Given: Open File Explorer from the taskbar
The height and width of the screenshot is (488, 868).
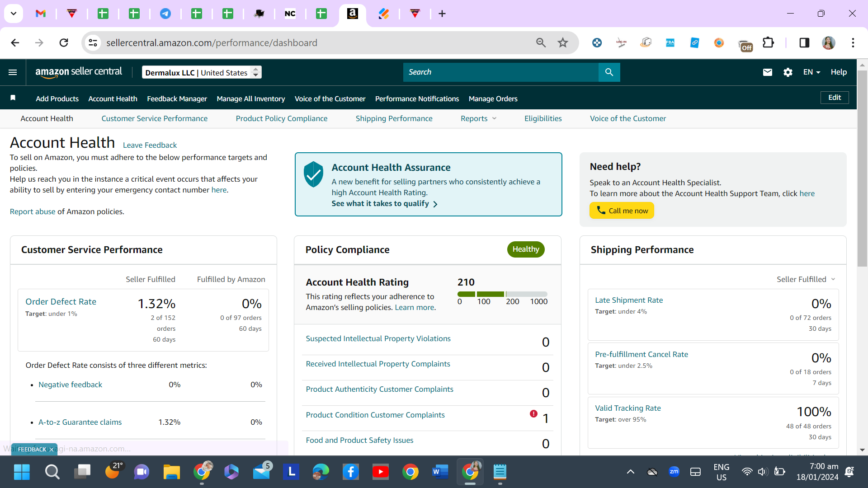Looking at the screenshot, I should tap(172, 472).
